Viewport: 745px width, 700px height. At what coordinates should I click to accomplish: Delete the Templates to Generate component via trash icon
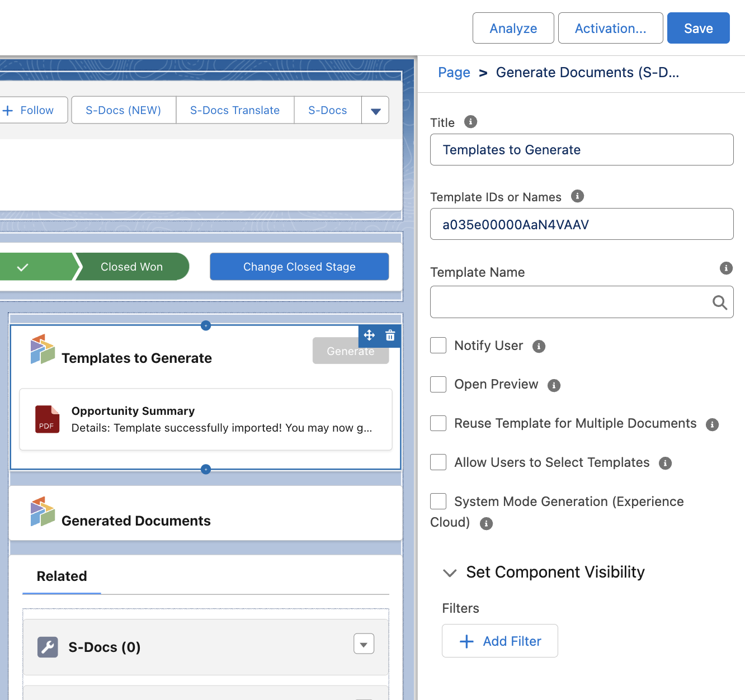tap(390, 335)
